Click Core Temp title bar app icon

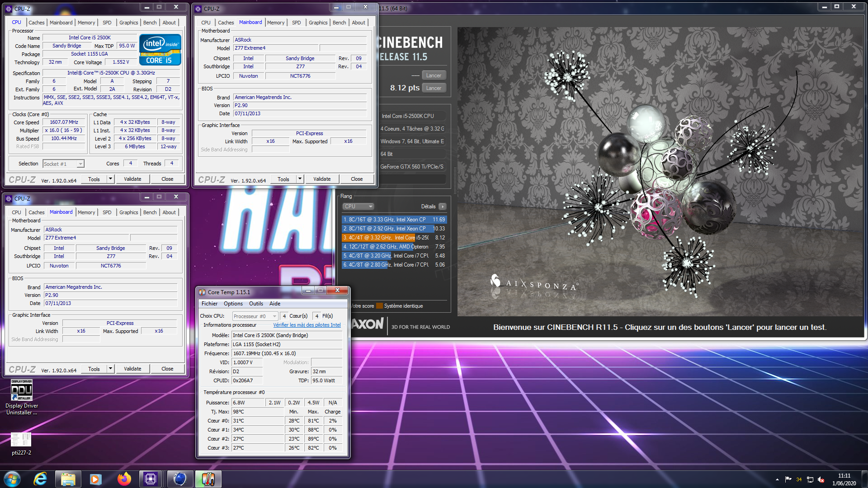click(203, 292)
